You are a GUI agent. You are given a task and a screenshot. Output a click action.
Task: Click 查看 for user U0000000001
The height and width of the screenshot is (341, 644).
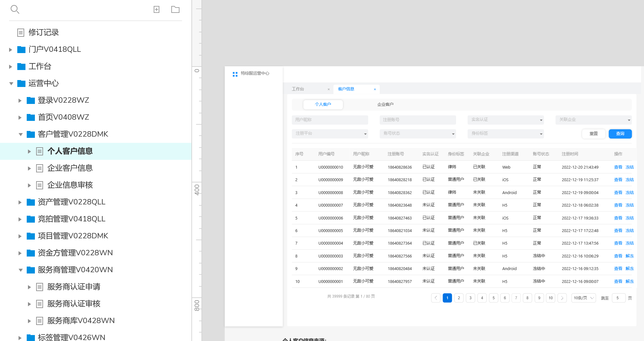618,281
